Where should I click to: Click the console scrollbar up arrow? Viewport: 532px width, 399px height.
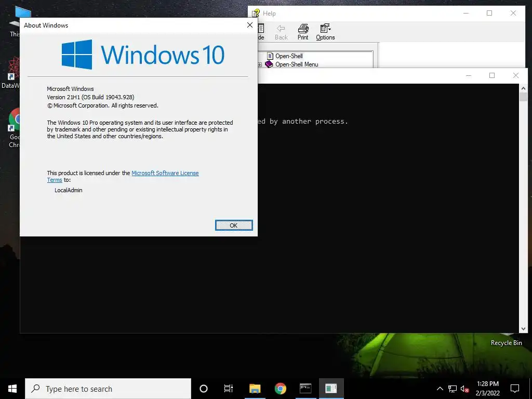pos(523,88)
